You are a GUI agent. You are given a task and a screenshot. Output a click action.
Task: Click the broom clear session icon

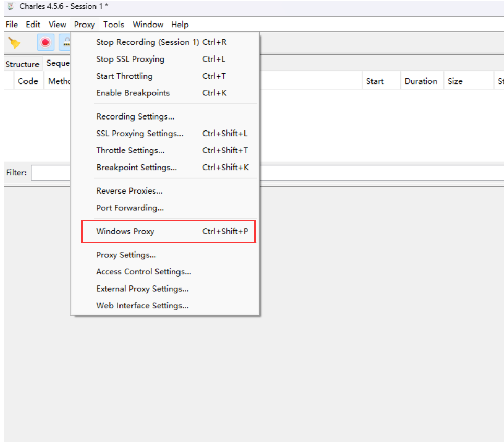coord(14,42)
